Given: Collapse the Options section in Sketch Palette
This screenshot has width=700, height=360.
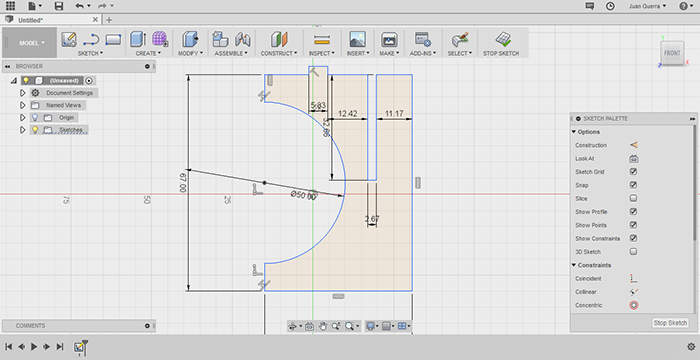Looking at the screenshot, I should (574, 132).
